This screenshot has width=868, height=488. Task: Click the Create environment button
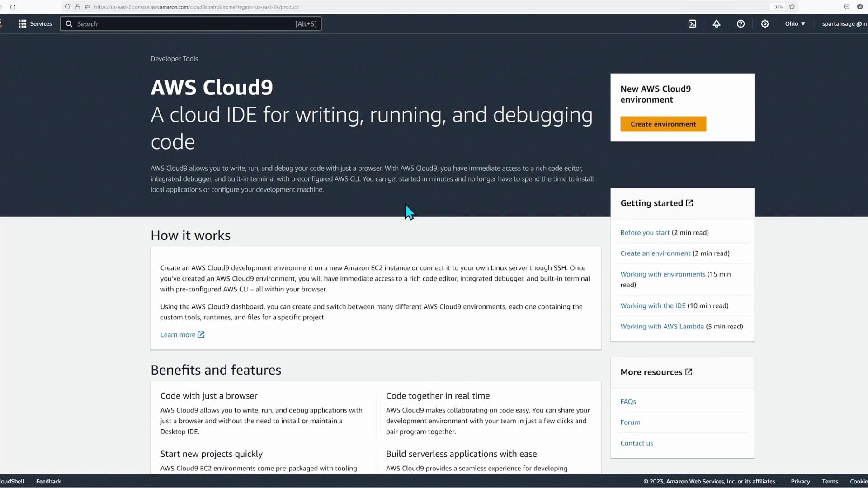(x=663, y=124)
